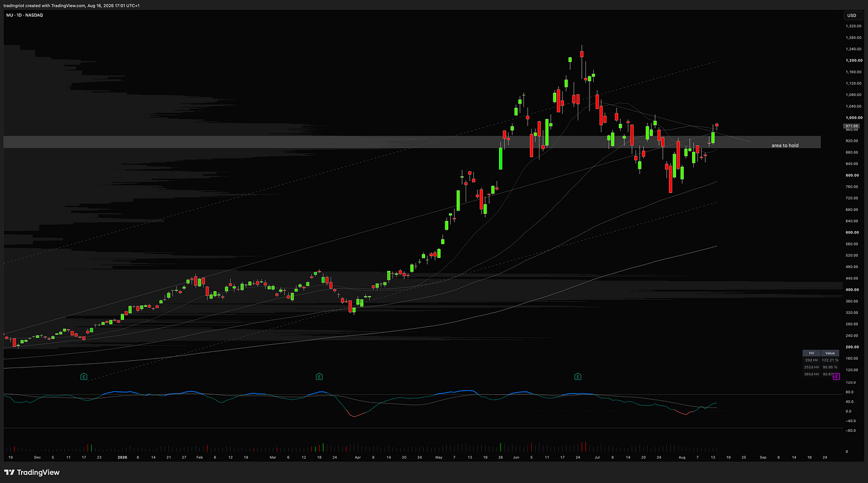Click the current price label 971.66
The height and width of the screenshot is (483, 868).
tap(851, 126)
